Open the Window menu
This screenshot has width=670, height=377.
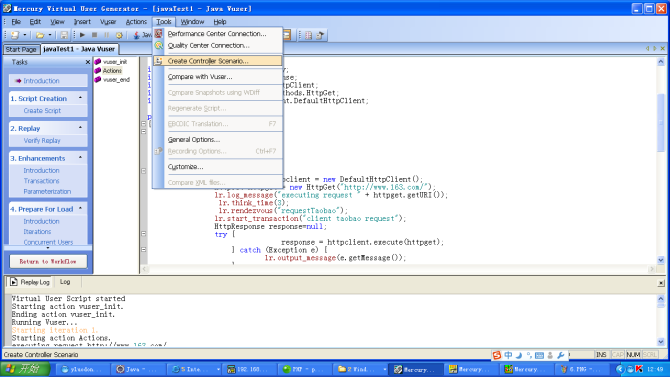(x=192, y=22)
